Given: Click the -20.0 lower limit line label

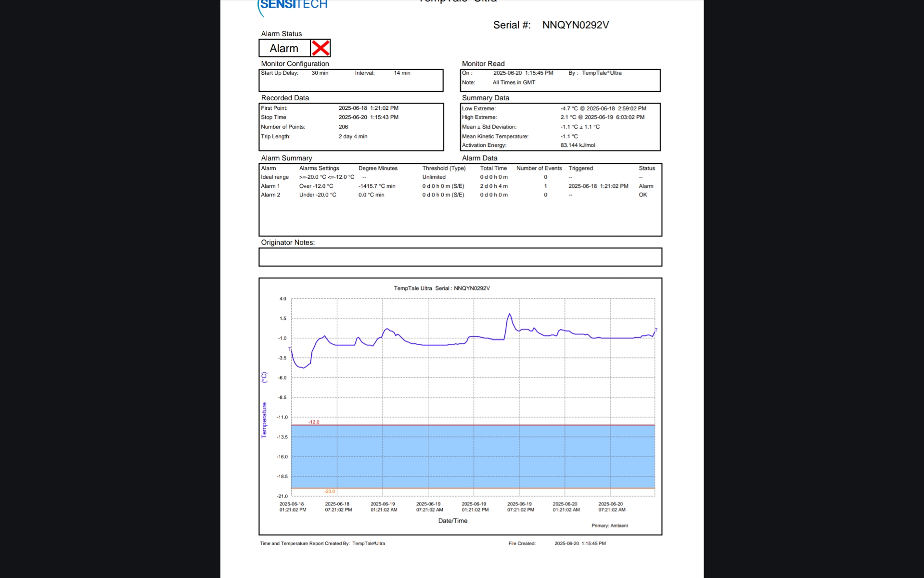Looking at the screenshot, I should [x=330, y=491].
